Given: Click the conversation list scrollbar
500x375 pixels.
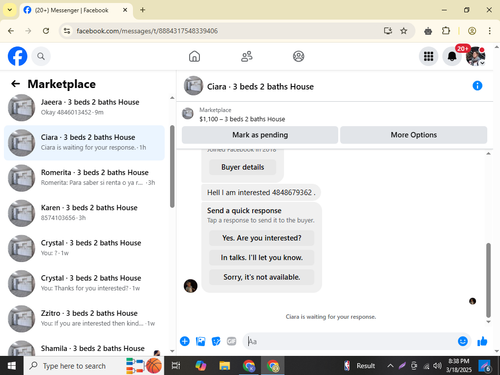Looking at the screenshot, I should 172,167.
